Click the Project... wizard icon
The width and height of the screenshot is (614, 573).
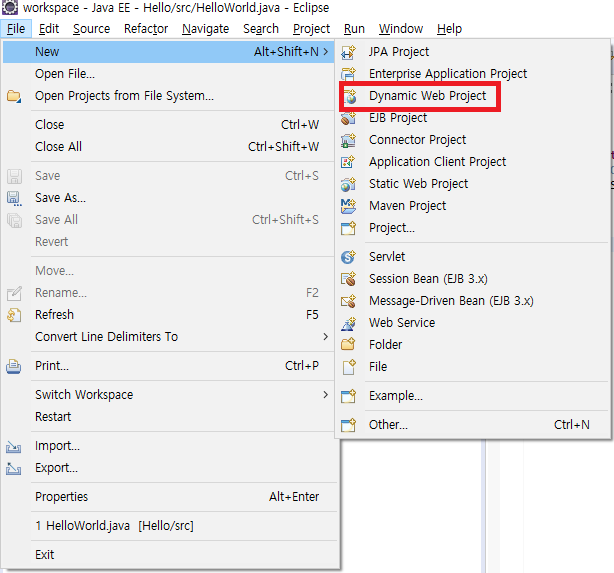click(x=348, y=228)
